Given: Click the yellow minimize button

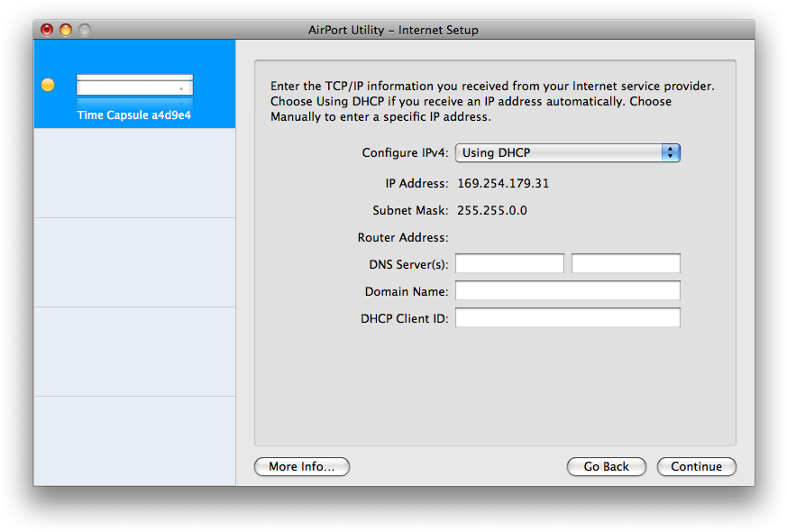Looking at the screenshot, I should (x=64, y=29).
